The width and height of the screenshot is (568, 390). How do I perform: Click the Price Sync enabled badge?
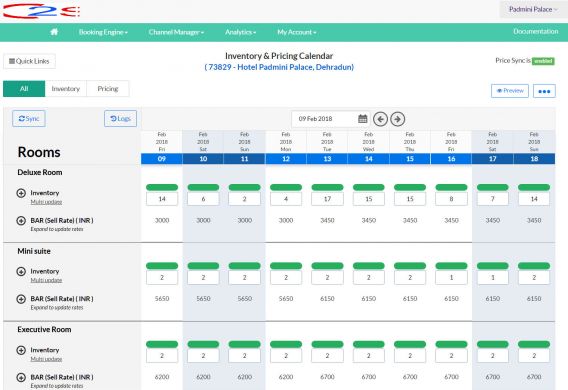[x=543, y=61]
